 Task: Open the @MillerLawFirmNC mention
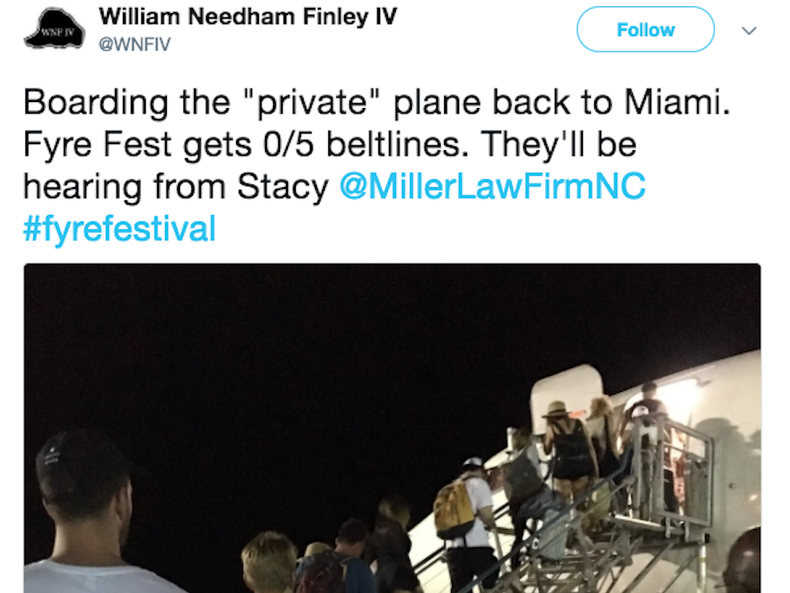coord(493,187)
